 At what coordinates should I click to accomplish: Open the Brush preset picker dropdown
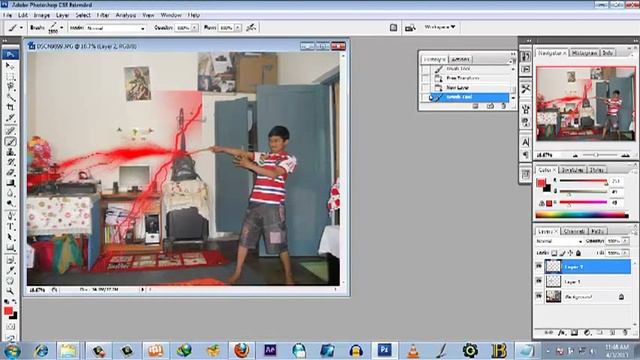coord(62,28)
